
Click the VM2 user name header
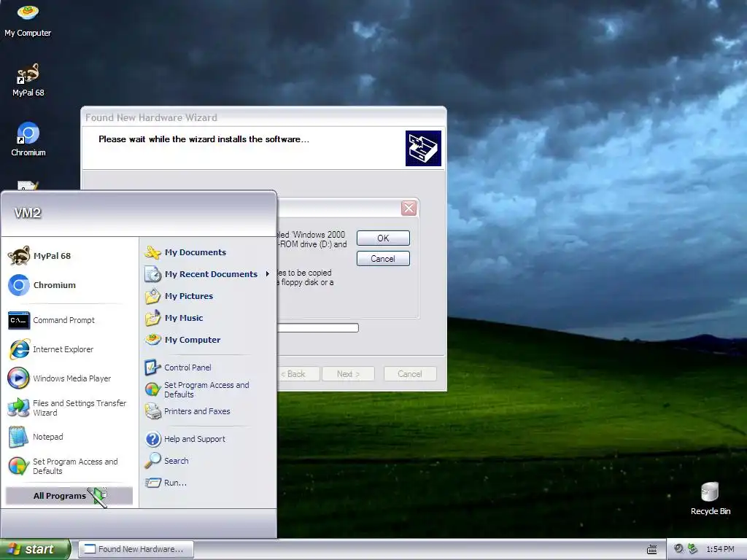[28, 213]
